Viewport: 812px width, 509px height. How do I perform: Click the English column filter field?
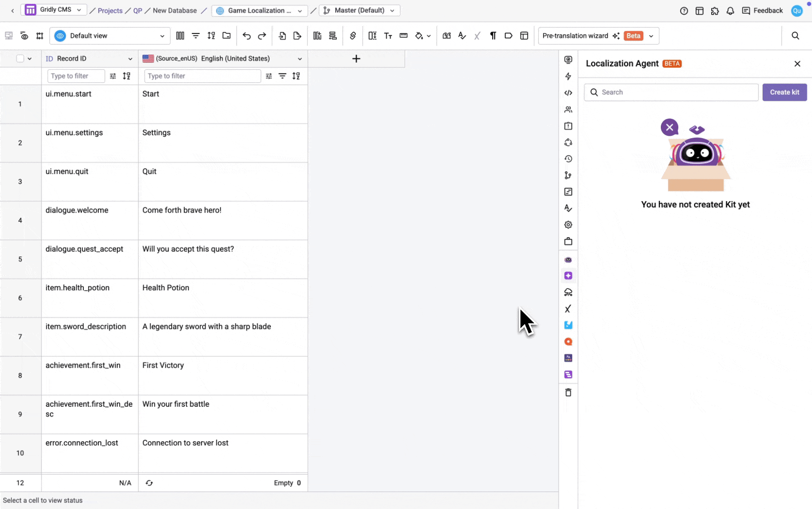(x=203, y=76)
